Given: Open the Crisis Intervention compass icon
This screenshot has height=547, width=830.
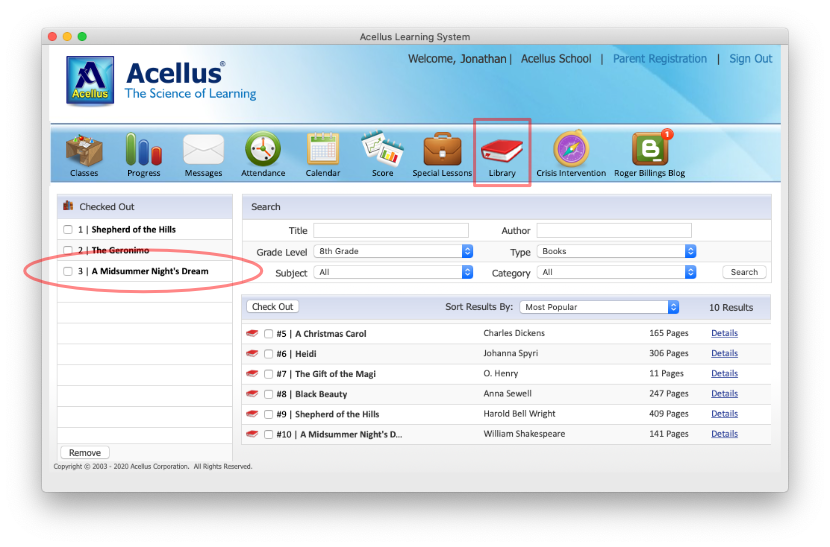Looking at the screenshot, I should pyautogui.click(x=571, y=149).
